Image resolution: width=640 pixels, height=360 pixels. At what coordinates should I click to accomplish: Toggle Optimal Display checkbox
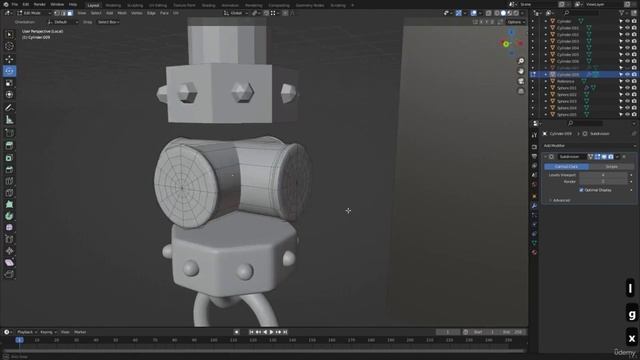coord(581,190)
